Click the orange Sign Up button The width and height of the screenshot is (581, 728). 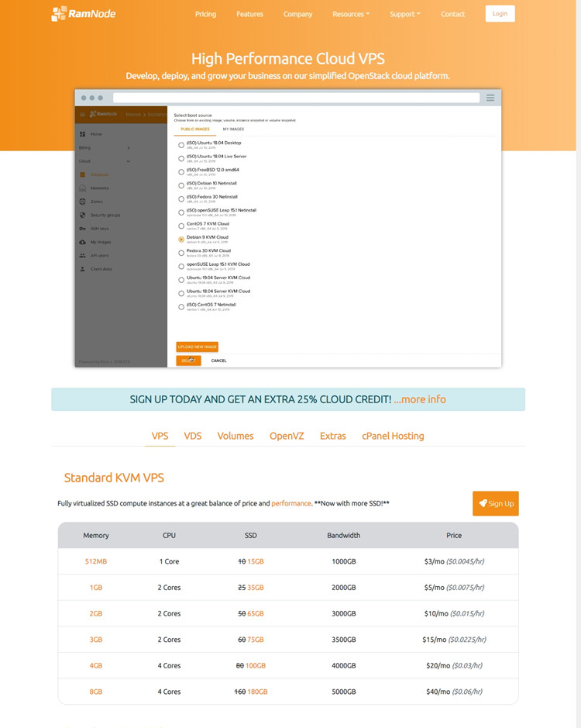(496, 503)
